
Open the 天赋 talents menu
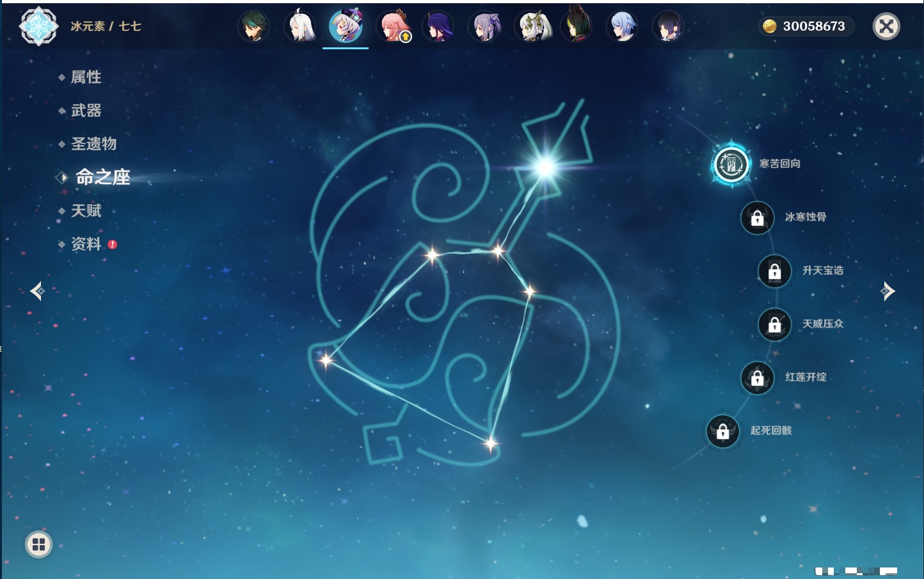(x=86, y=210)
